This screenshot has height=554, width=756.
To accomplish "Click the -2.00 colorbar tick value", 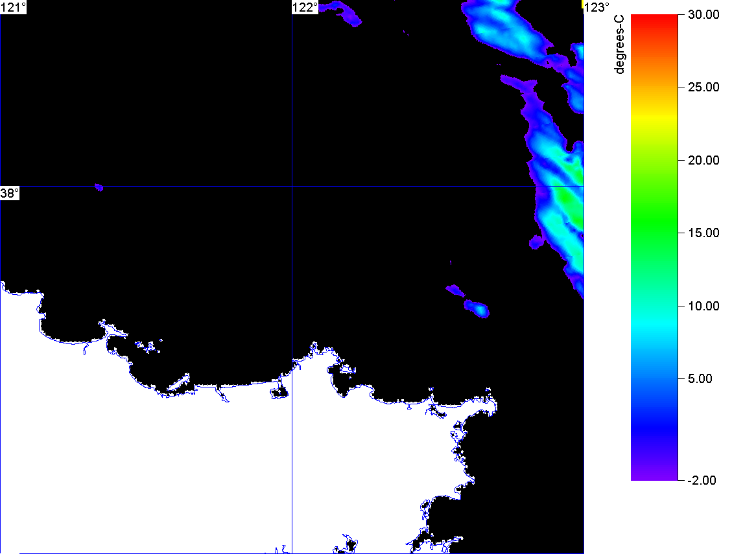I will click(702, 480).
